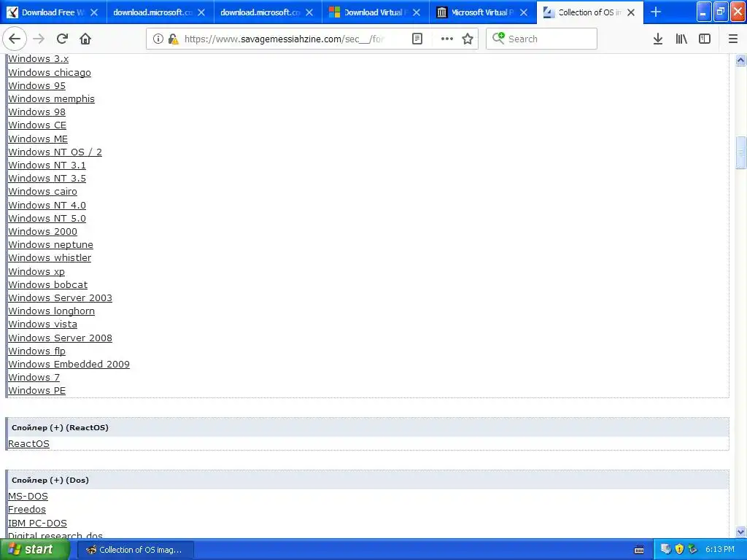Select the Windows neptune link
This screenshot has height=560, width=747.
[x=50, y=244]
